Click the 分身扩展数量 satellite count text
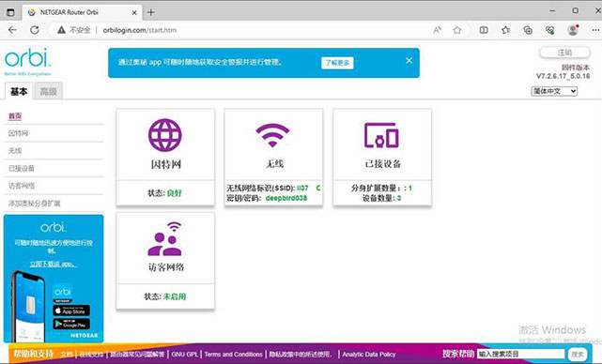Image resolution: width=602 pixels, height=364 pixels. [381, 188]
